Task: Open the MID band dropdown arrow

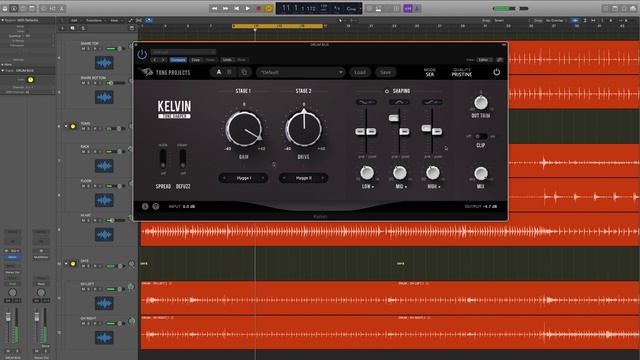Action: 406,187
